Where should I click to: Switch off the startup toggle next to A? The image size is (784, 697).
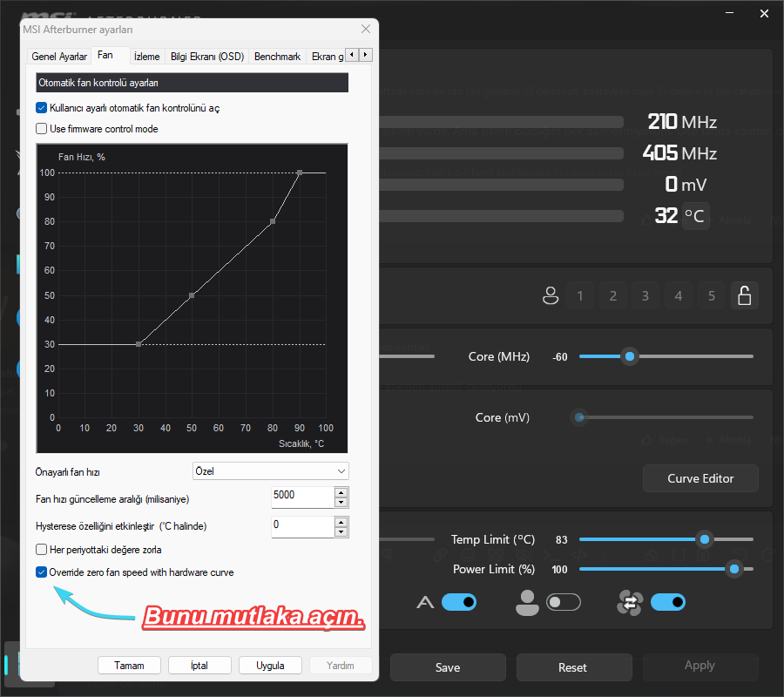[x=459, y=603]
